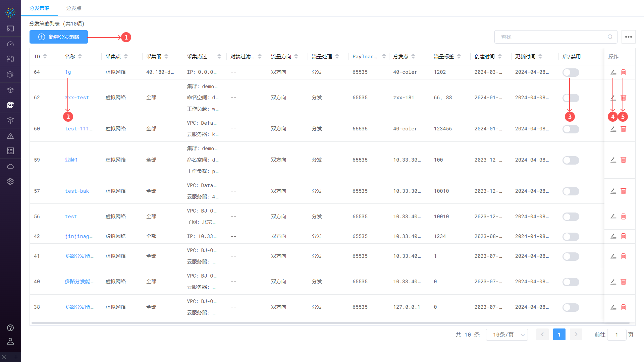Click the edit icon for policy 1g
The image size is (644, 362).
613,72
